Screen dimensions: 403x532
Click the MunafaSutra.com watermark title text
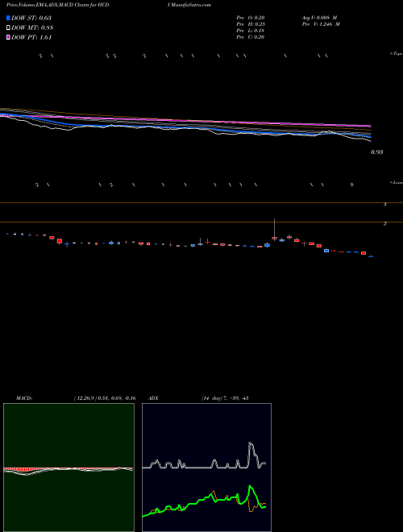189,5
